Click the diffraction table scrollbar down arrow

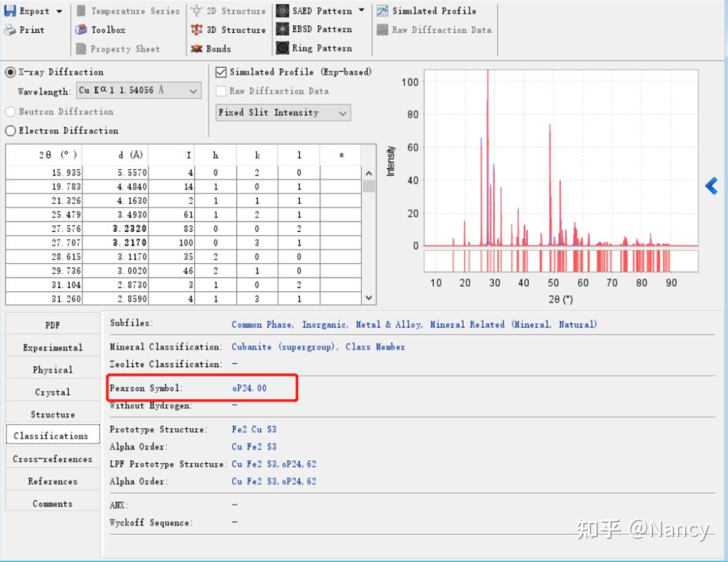pyautogui.click(x=369, y=298)
